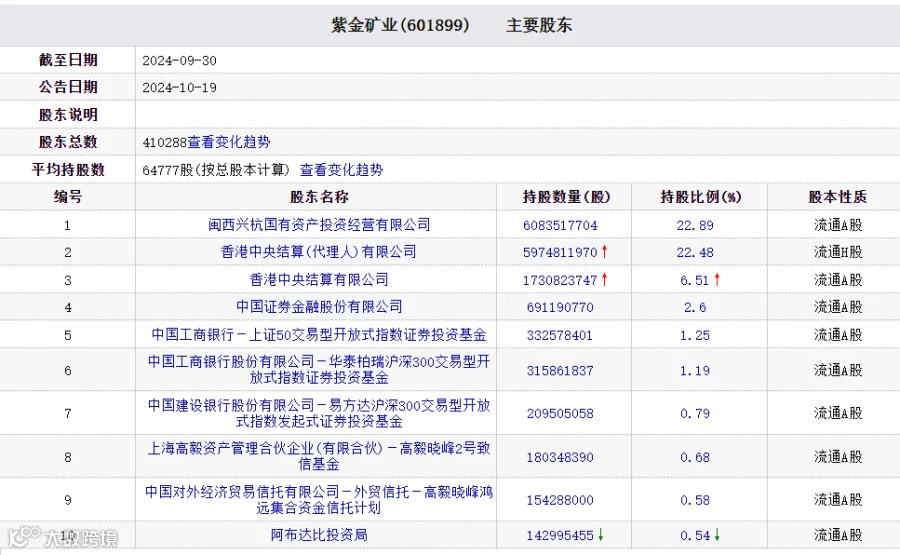The image size is (900, 555).
Task: Click the 持股比例(%) column header
Action: pos(700,197)
